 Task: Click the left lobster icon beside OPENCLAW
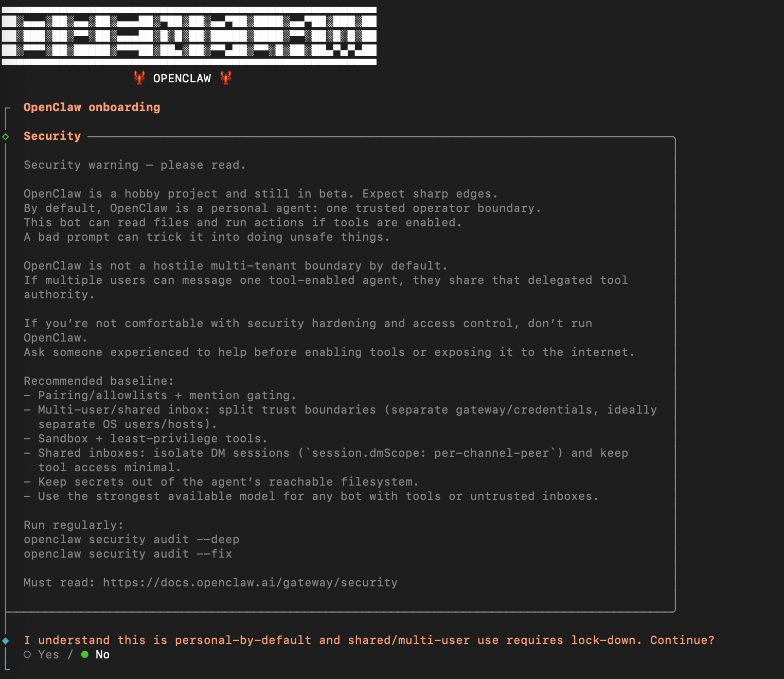click(x=139, y=78)
